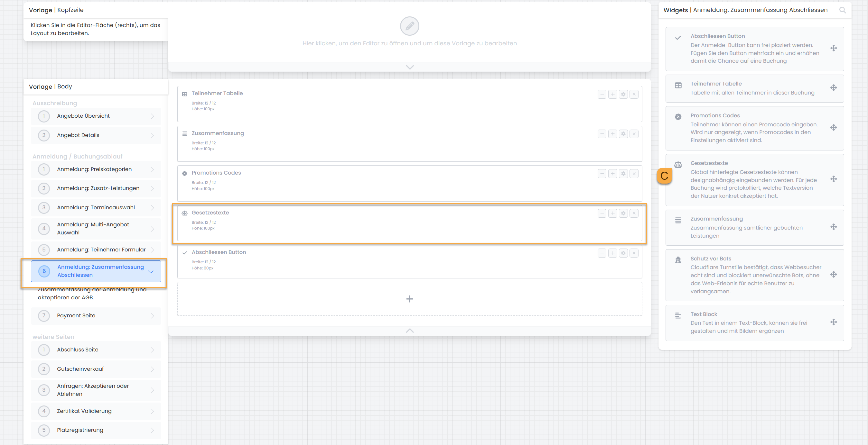Viewport: 868px width, 445px height.
Task: Click the Gesetzestexte widget card in Widgets list
Action: coord(754,180)
